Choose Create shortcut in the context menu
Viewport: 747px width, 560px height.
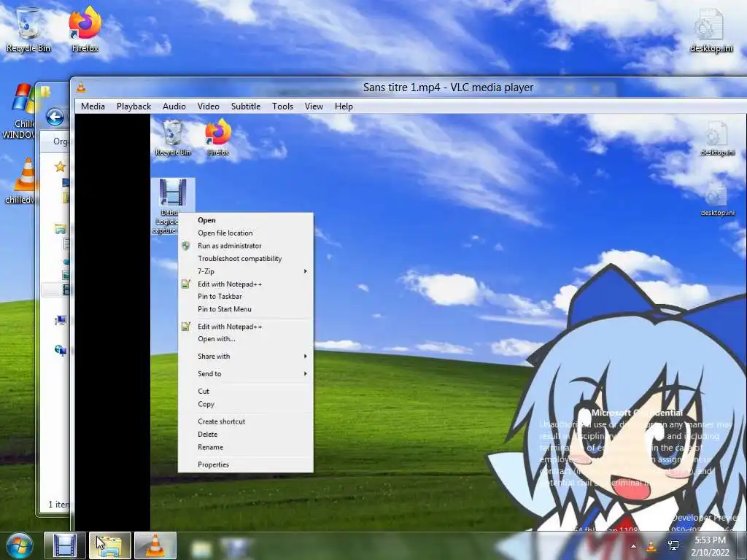point(246,421)
